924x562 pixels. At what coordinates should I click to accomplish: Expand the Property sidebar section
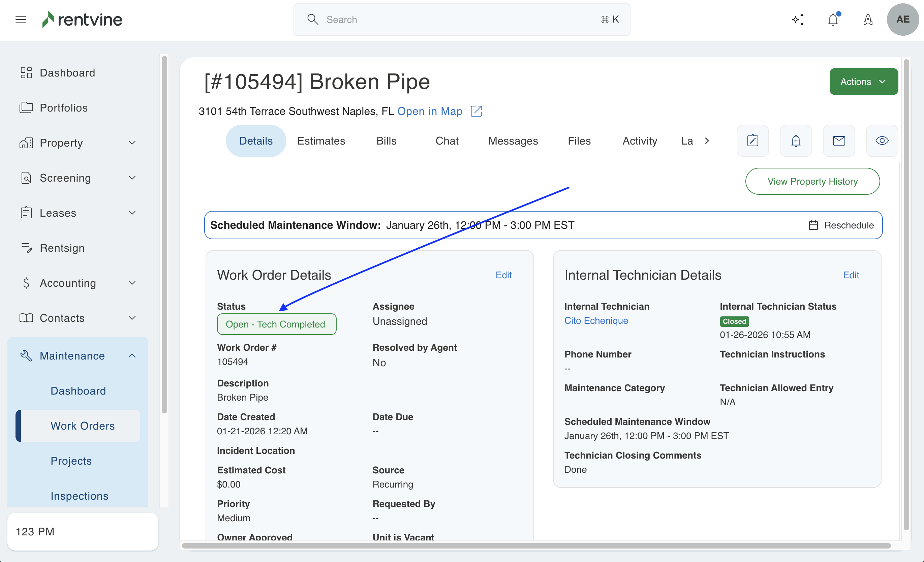78,143
